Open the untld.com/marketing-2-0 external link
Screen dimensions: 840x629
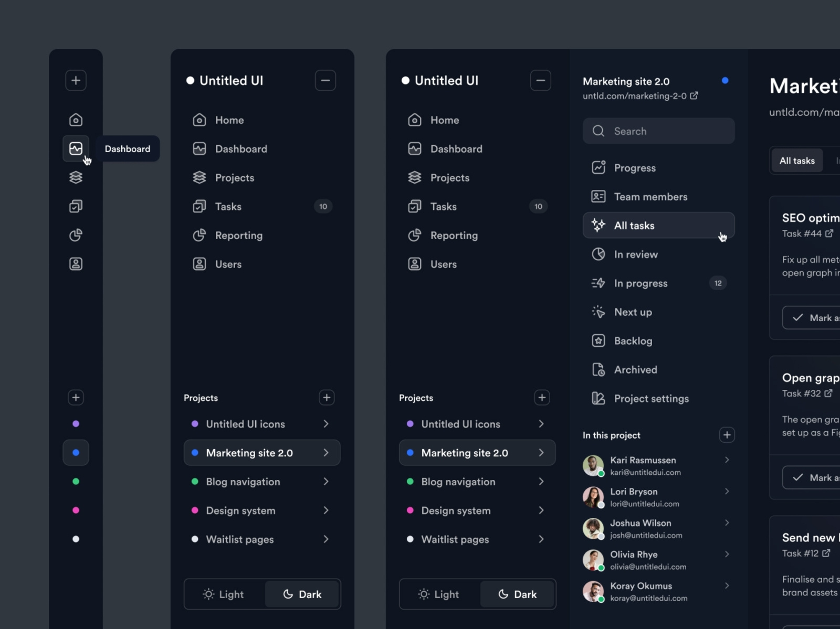694,95
